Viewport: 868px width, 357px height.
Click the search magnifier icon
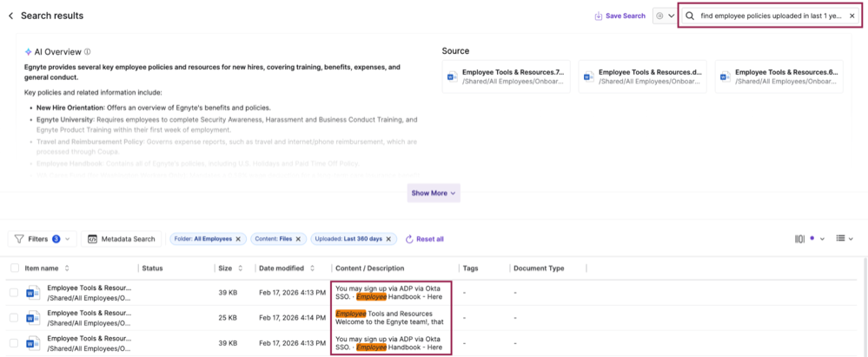coord(690,16)
